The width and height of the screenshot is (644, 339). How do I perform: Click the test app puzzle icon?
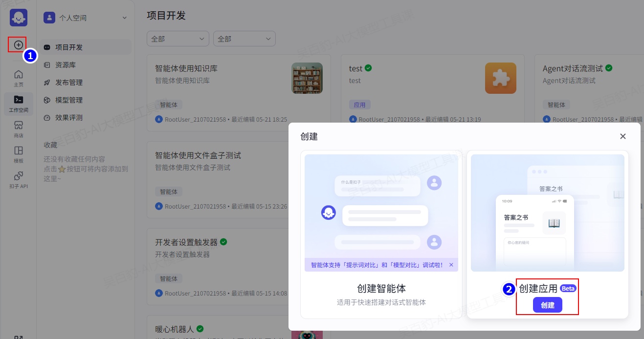[500, 78]
